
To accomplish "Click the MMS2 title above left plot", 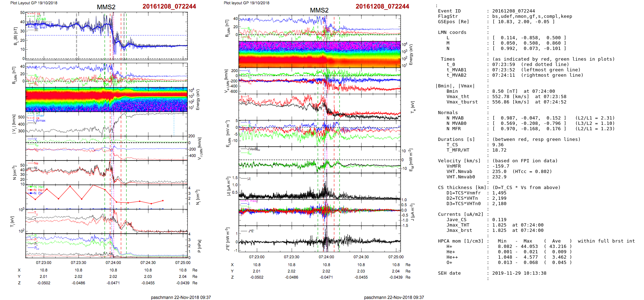I will pyautogui.click(x=106, y=7).
